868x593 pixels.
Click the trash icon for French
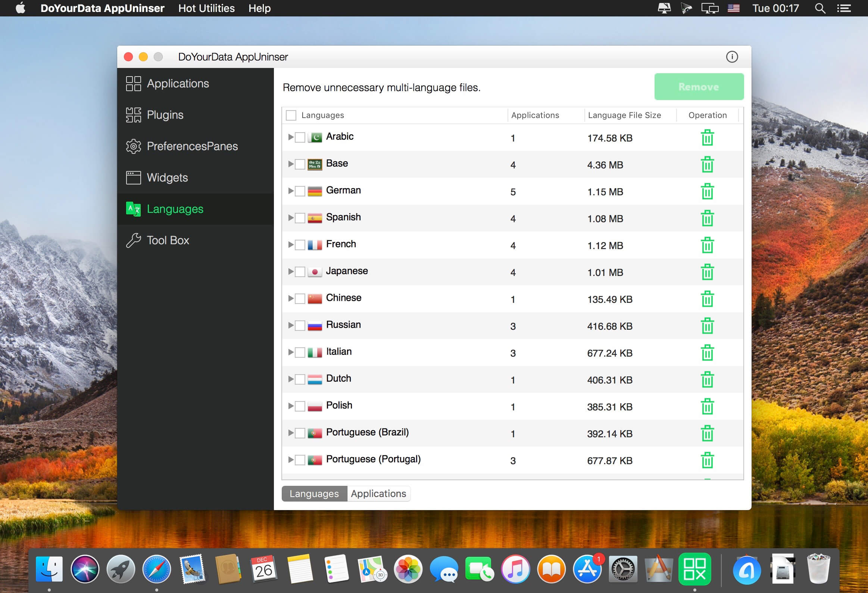(x=707, y=245)
